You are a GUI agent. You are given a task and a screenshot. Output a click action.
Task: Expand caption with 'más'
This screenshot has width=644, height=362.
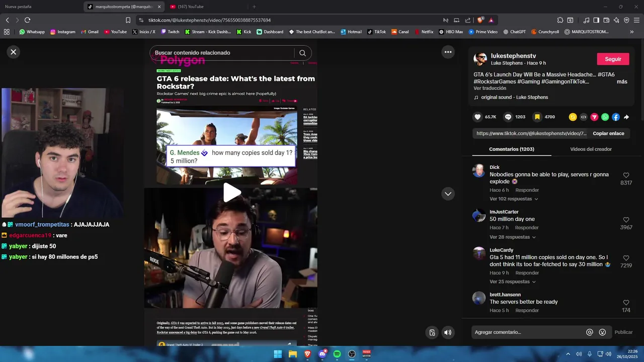point(622,81)
